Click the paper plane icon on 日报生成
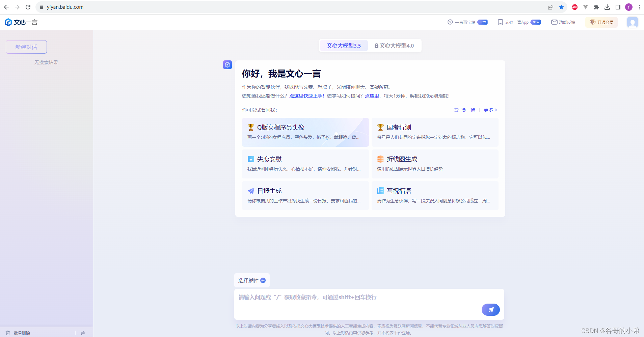This screenshot has width=644, height=337. 251,191
